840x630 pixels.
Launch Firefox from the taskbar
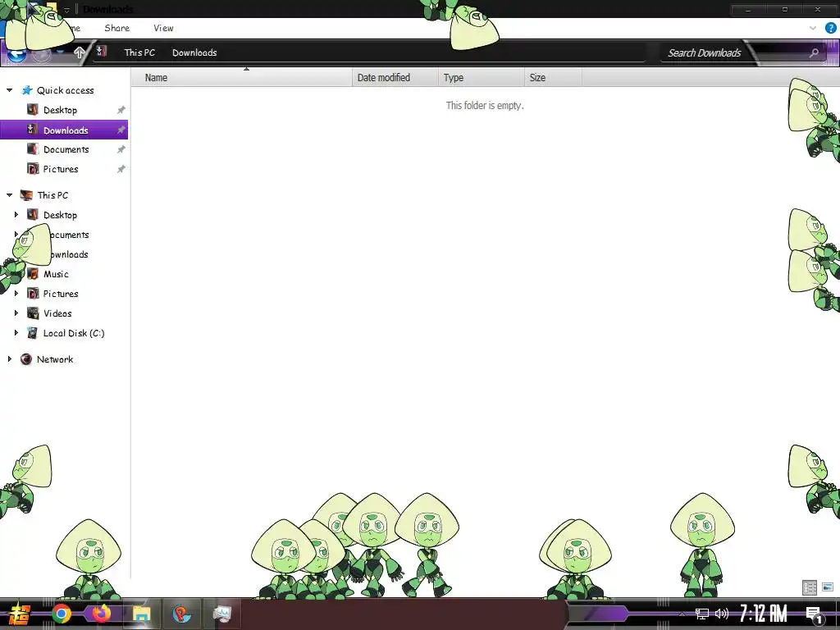pos(101,614)
